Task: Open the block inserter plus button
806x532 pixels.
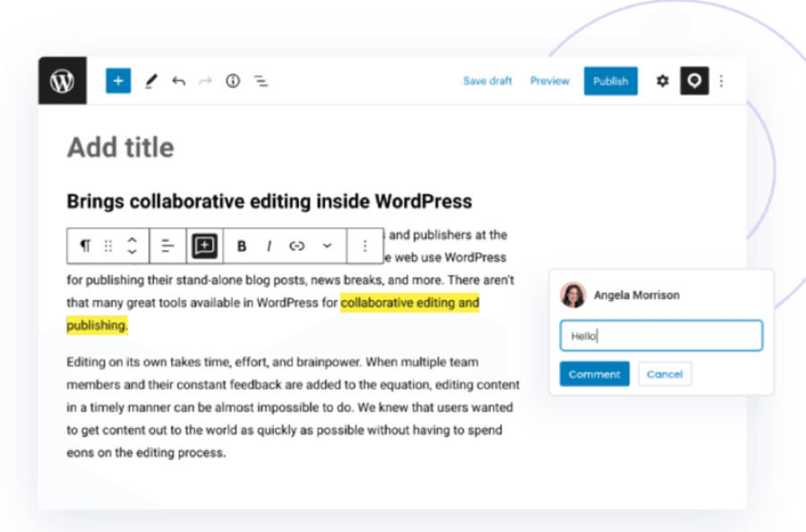Action: (x=118, y=81)
